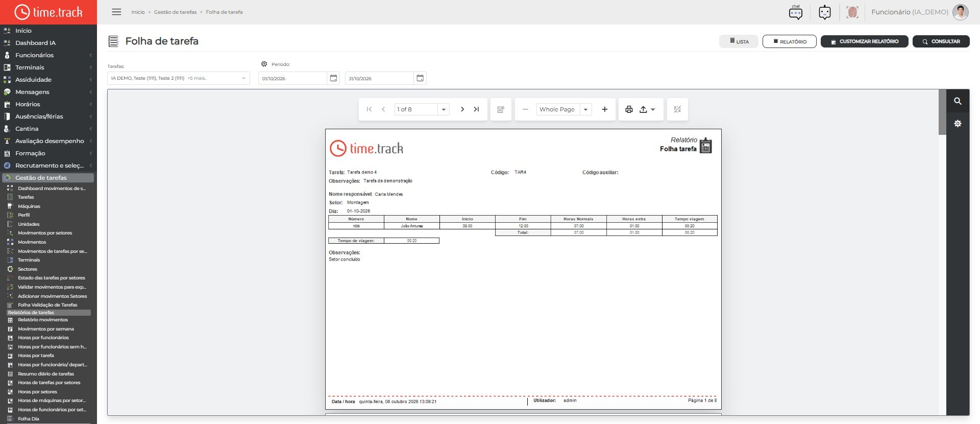Expand Ausências/férias sidebar menu
Image resolution: width=980 pixels, height=424 pixels.
[x=48, y=116]
